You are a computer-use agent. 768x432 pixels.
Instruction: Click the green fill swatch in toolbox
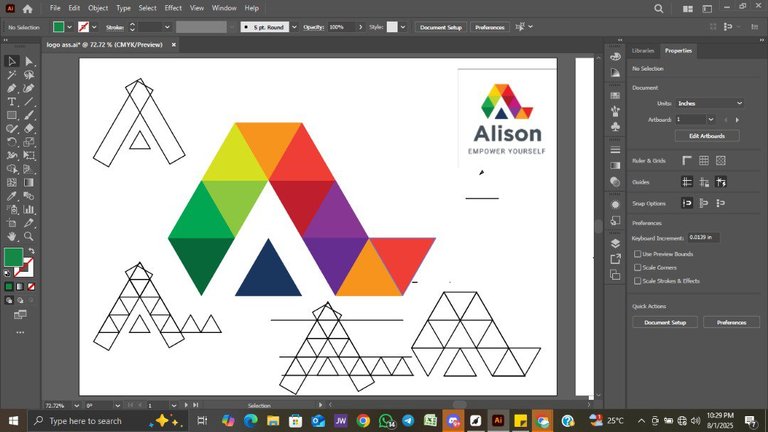point(13,257)
